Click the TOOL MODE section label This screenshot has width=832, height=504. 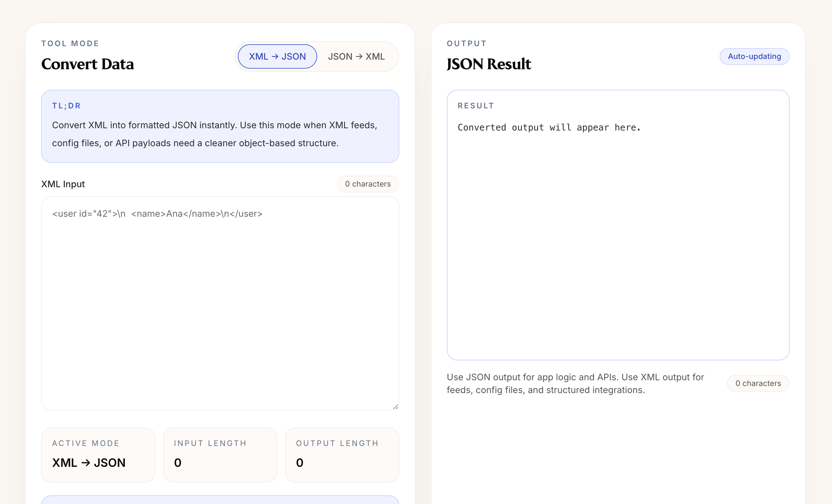70,43
